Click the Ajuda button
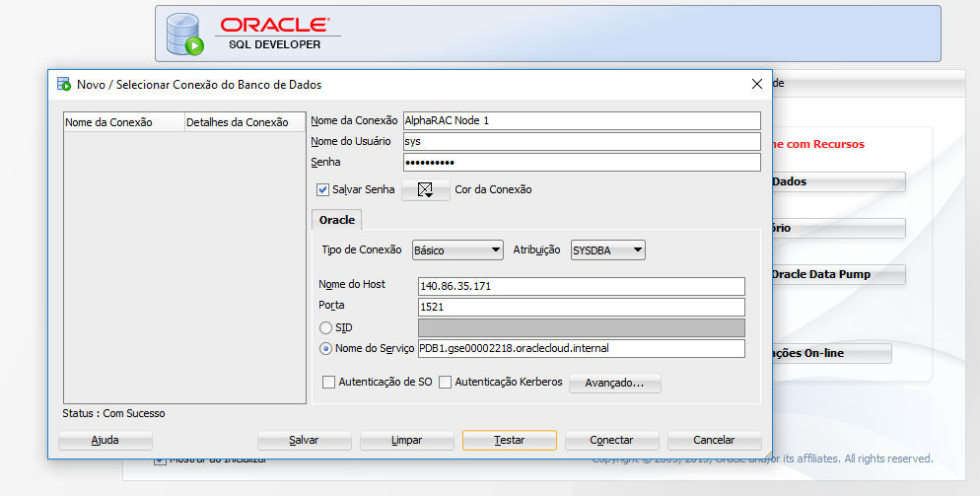This screenshot has height=496, width=980. (105, 440)
